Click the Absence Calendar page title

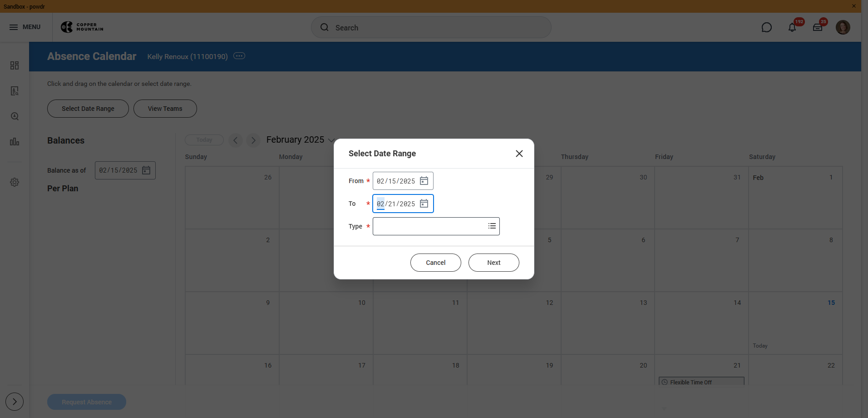pyautogui.click(x=92, y=56)
